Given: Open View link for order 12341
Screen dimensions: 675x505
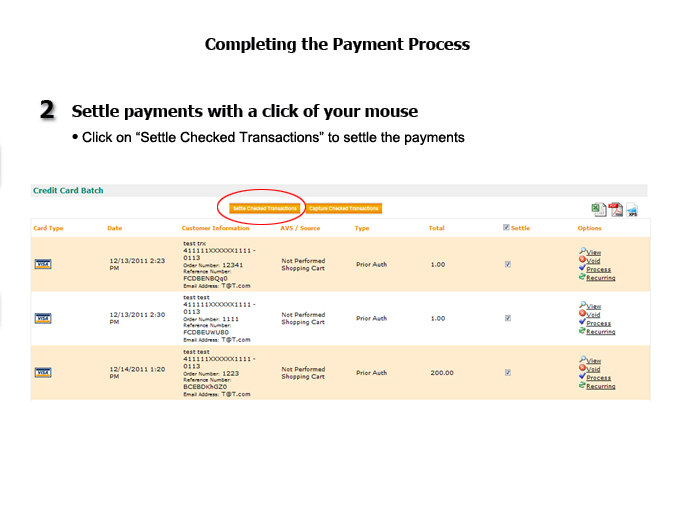Looking at the screenshot, I should (593, 251).
